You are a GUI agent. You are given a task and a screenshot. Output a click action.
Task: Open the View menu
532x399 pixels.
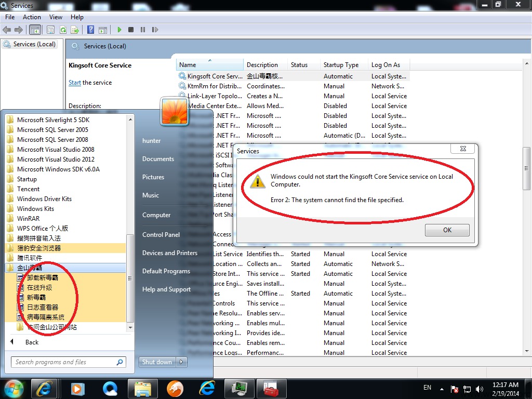pos(56,17)
